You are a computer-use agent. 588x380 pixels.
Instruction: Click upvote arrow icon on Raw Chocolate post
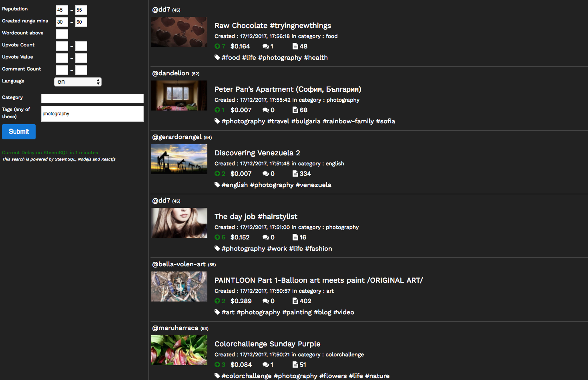[217, 46]
